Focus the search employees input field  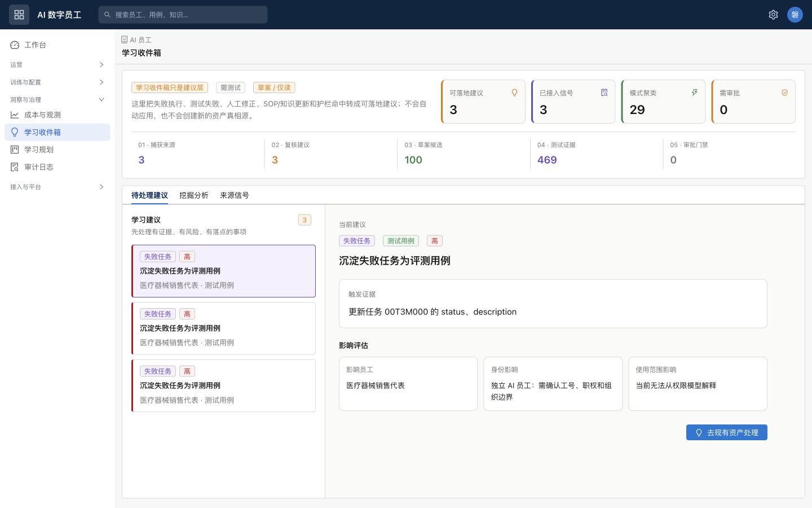(x=183, y=15)
